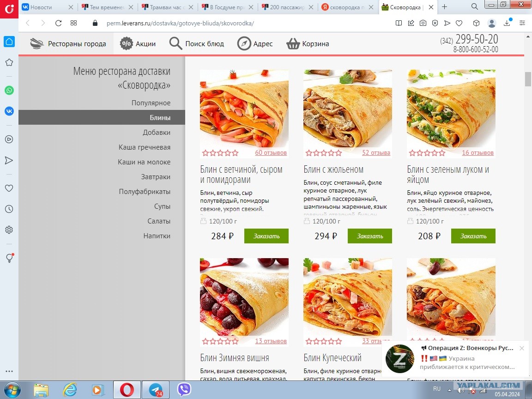Image resolution: width=532 pixels, height=399 pixels.
Task: Take a snapshot with camera icon
Action: (423, 23)
